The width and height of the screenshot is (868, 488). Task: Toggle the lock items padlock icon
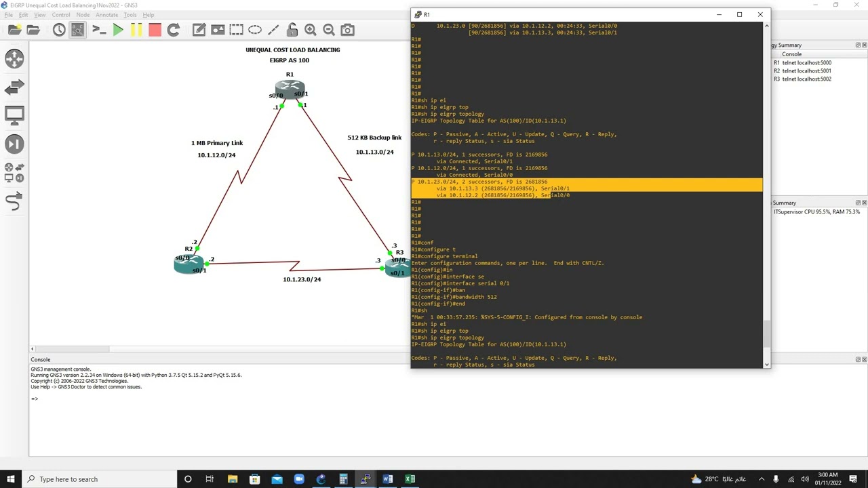[292, 30]
